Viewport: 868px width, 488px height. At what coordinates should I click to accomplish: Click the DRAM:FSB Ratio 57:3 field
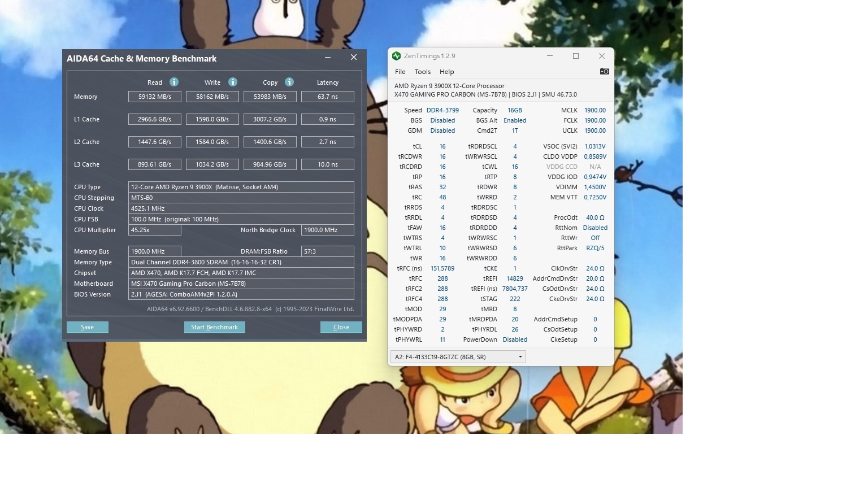tap(328, 251)
